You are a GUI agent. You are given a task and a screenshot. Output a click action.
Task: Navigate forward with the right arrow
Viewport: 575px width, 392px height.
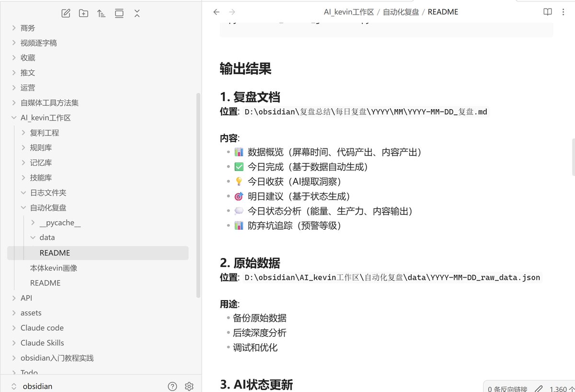pos(232,12)
